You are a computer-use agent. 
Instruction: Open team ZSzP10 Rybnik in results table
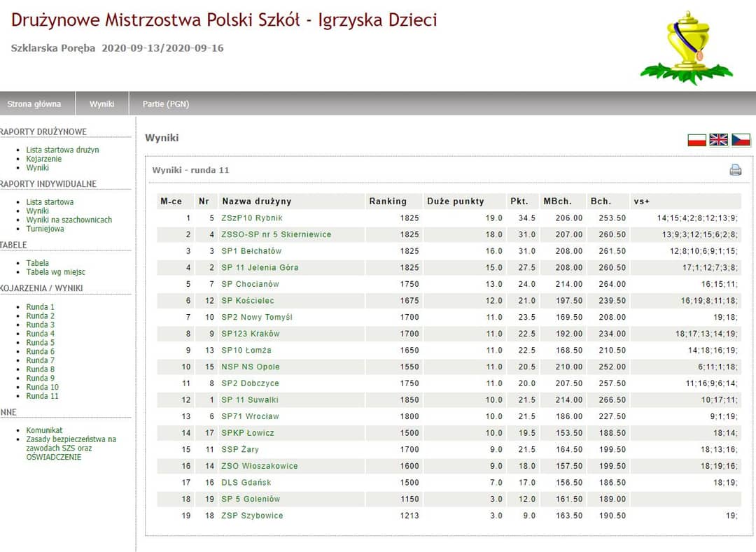click(x=251, y=218)
